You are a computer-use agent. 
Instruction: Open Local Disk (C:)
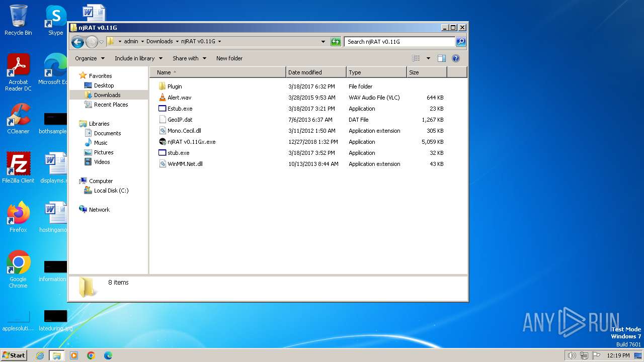click(111, 191)
